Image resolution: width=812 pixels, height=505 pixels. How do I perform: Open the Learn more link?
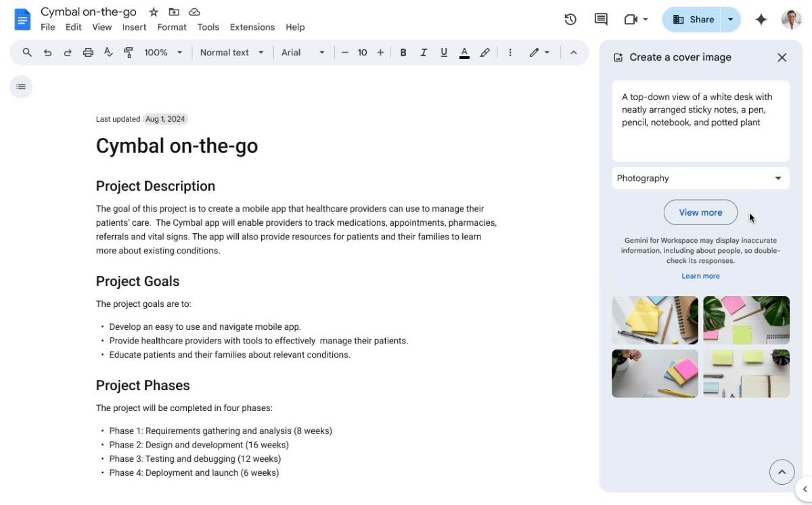(700, 275)
